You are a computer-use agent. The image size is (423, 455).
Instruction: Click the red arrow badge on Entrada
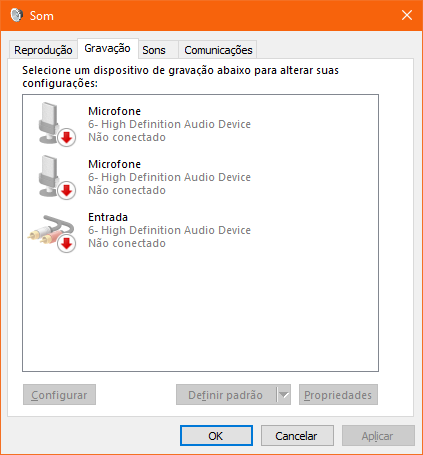tap(67, 244)
